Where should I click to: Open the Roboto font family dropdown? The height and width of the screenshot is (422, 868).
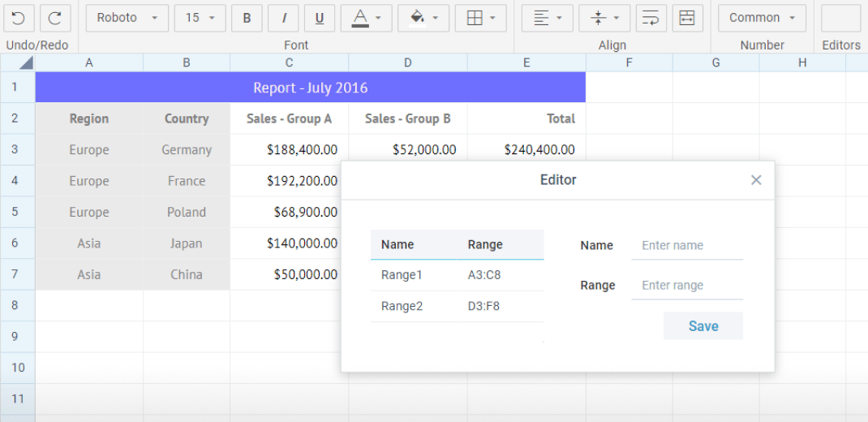(127, 19)
